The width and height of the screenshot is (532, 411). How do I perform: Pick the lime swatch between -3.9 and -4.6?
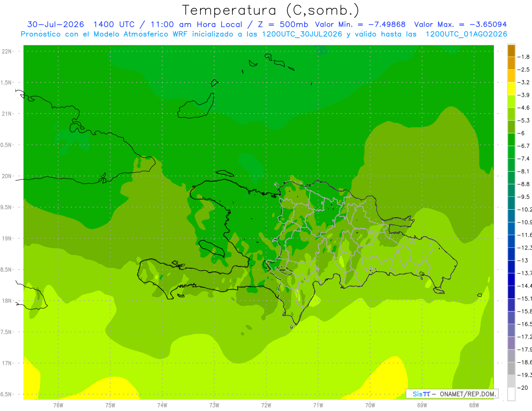(511, 102)
